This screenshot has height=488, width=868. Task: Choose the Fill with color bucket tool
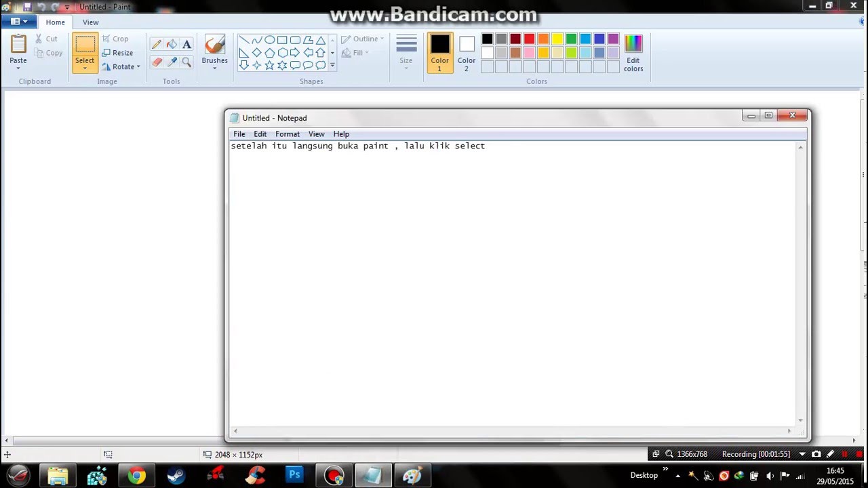click(x=172, y=45)
